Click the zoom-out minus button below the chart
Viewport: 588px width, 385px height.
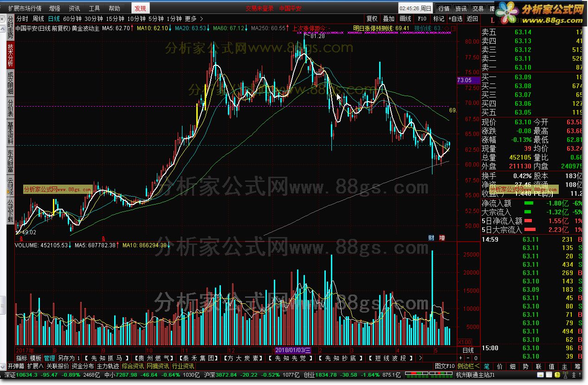[468, 358]
